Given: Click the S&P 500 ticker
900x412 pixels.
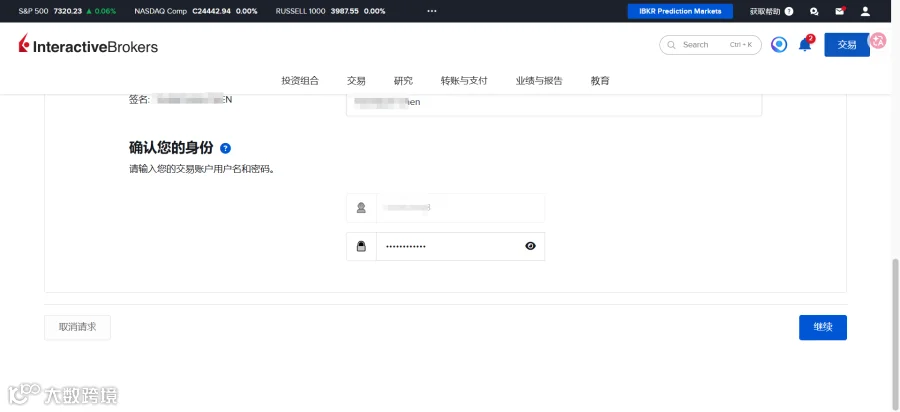Looking at the screenshot, I should (67, 11).
